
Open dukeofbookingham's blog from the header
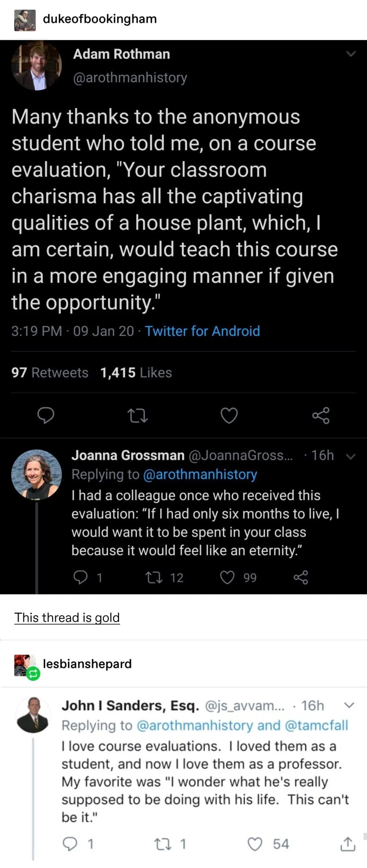[100, 19]
